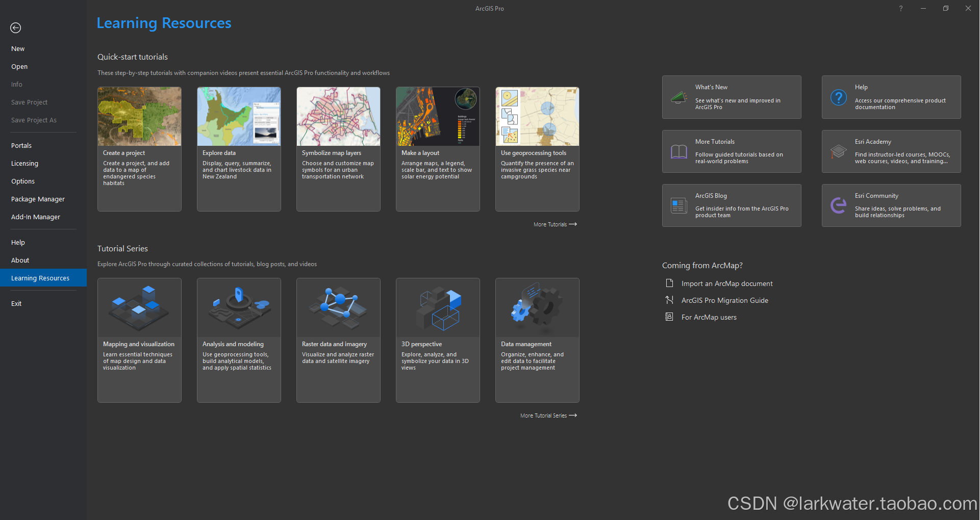Click the ArcGIS Blog newspaper icon

[679, 205]
